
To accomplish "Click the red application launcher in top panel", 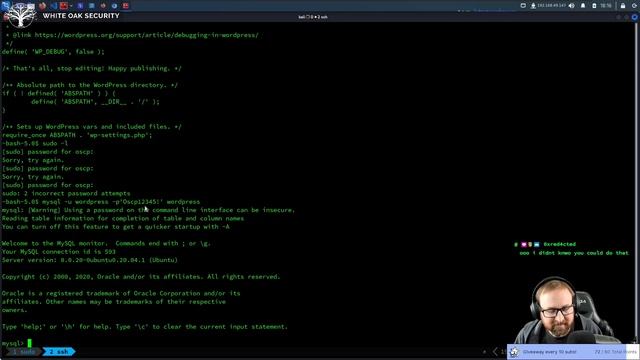I will pyautogui.click(x=64, y=6).
